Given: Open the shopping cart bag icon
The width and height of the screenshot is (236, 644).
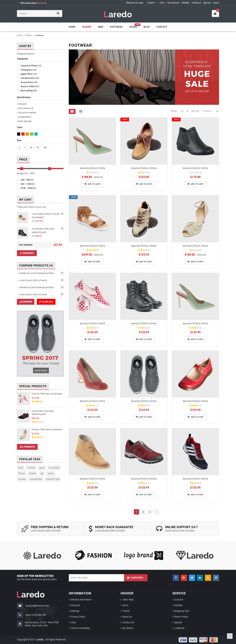Looking at the screenshot, I should (x=215, y=13).
